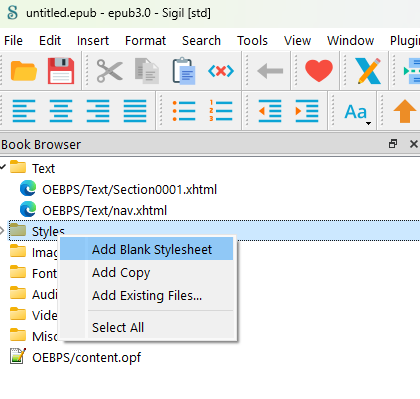
Task: Click the Book Browser panel title
Action: tap(41, 144)
